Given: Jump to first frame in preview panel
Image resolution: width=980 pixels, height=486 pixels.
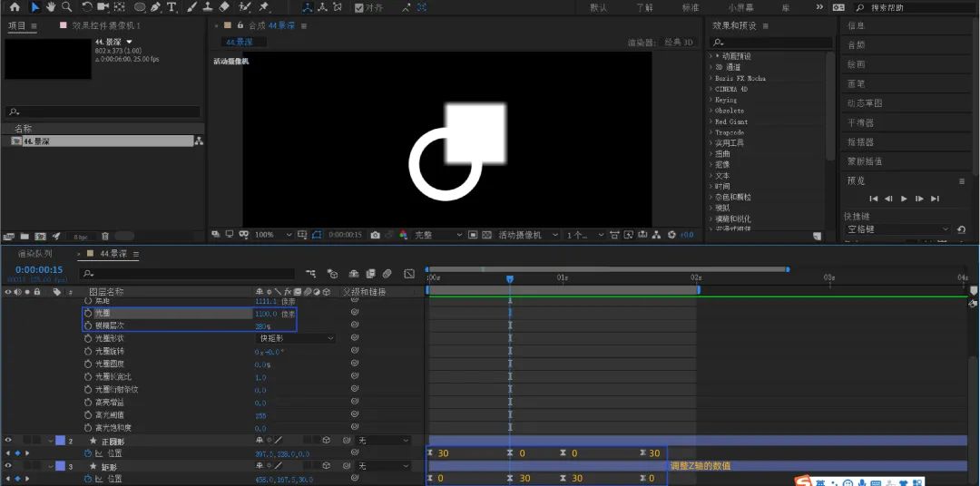Looking at the screenshot, I should [x=874, y=199].
